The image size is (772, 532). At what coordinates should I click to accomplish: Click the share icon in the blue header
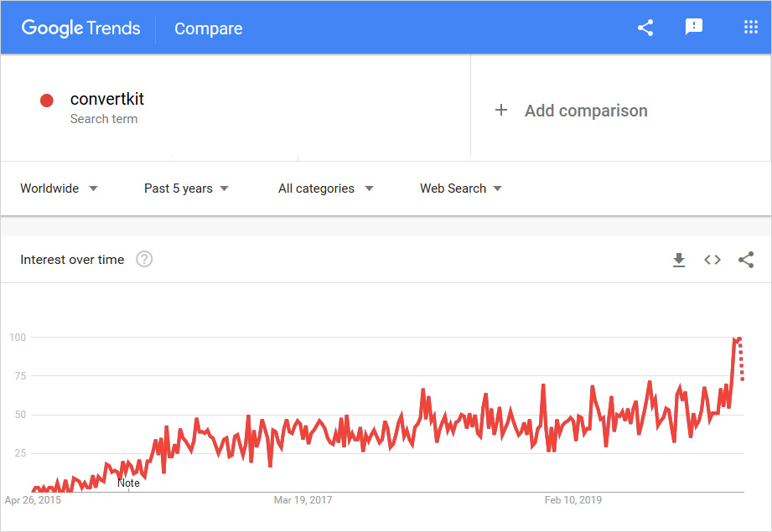[x=645, y=28]
